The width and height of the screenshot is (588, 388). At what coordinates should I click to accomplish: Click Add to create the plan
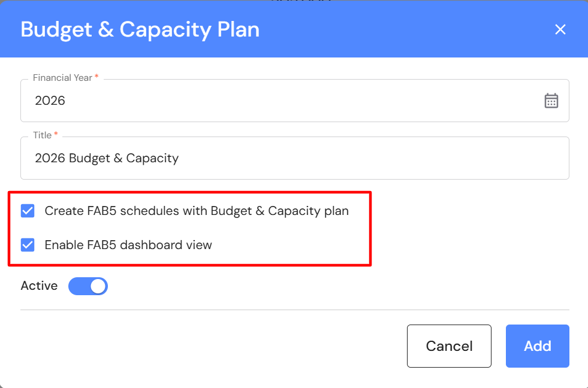[537, 346]
